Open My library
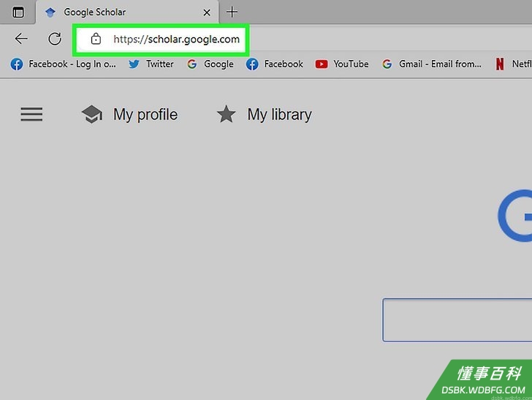 pyautogui.click(x=264, y=114)
